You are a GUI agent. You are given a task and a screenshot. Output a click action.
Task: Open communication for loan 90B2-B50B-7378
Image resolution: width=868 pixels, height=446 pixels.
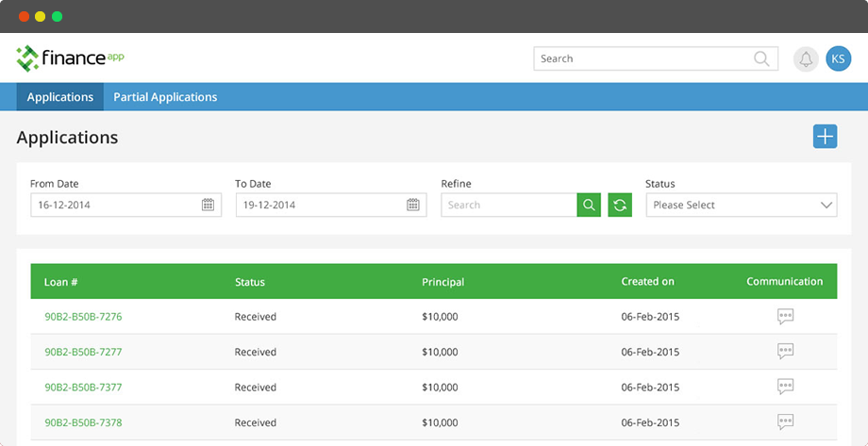click(785, 422)
